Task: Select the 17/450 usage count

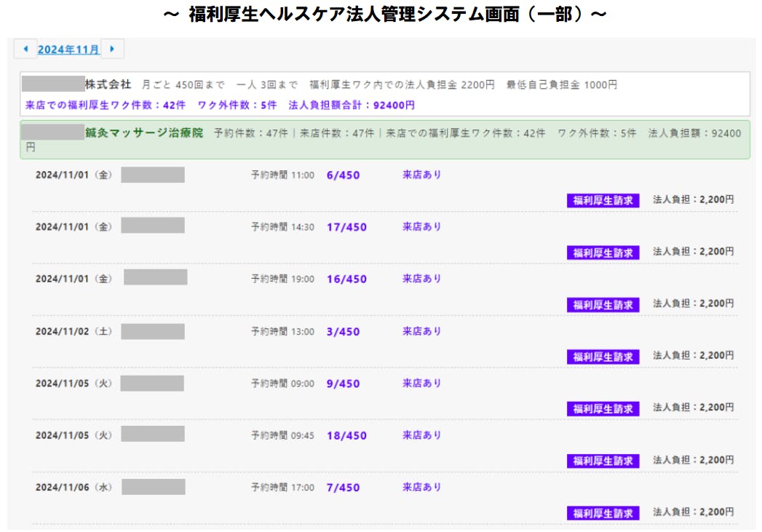Action: tap(346, 227)
